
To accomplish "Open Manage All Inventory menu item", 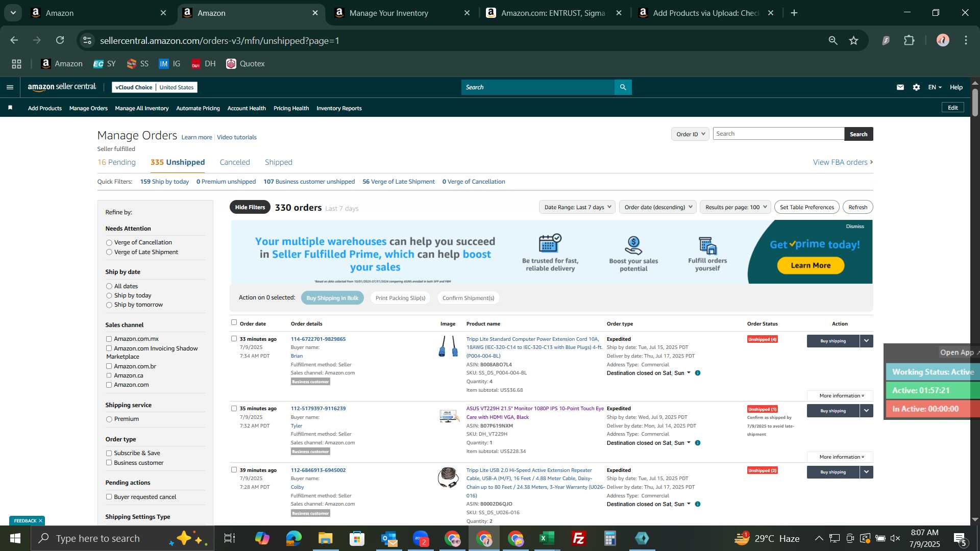I will (142, 108).
